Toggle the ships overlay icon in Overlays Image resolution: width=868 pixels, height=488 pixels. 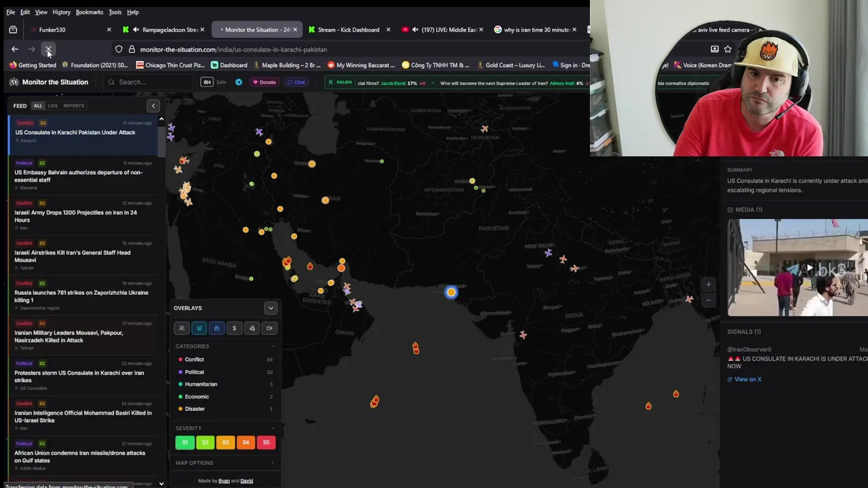click(217, 328)
